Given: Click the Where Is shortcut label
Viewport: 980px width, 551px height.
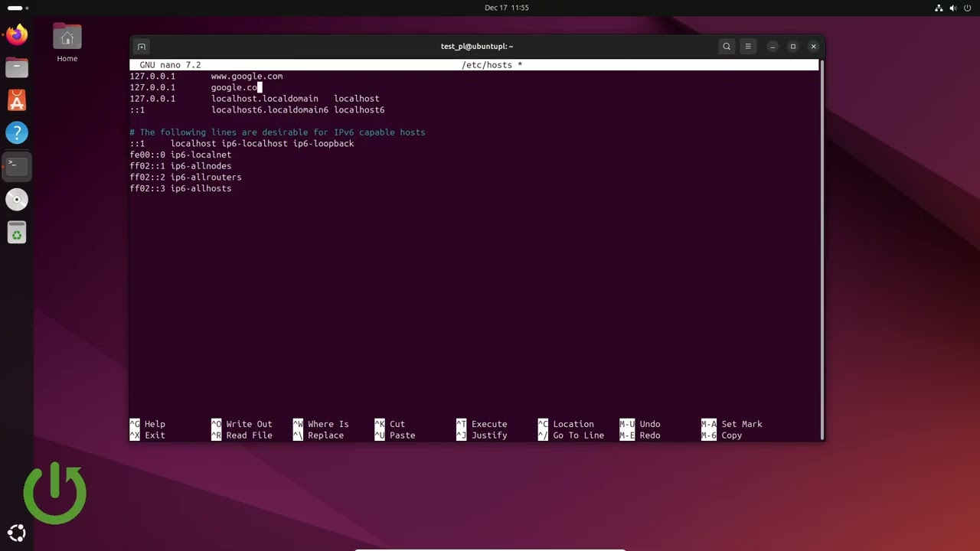Looking at the screenshot, I should click(x=328, y=424).
